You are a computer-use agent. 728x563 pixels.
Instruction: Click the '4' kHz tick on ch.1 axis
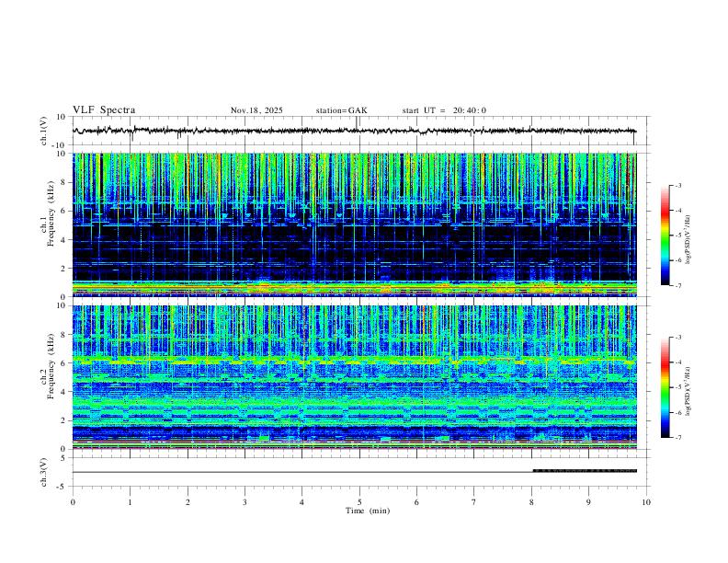click(63, 240)
